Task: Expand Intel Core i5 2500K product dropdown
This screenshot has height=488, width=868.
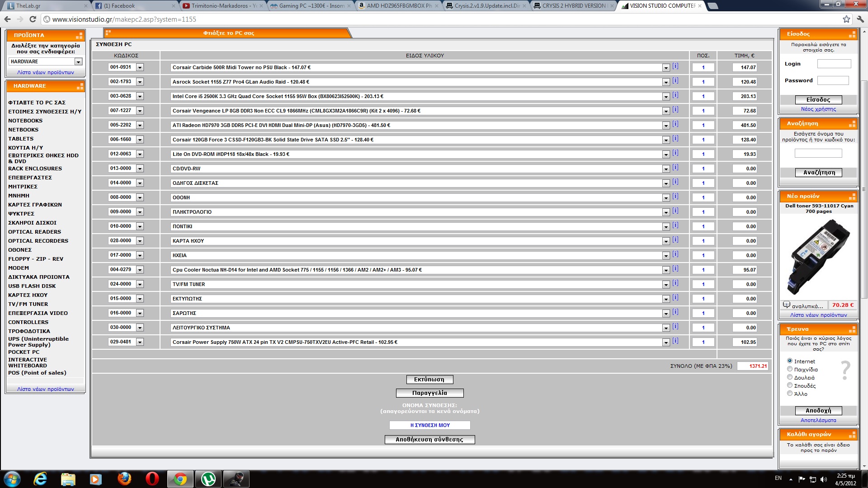Action: (x=666, y=97)
